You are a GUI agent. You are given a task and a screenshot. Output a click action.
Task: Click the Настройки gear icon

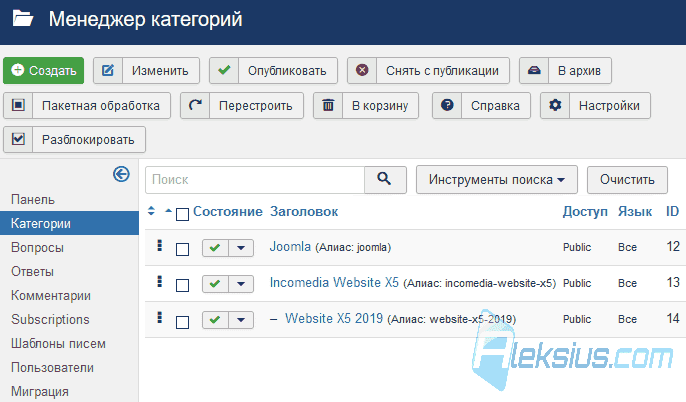[x=555, y=105]
